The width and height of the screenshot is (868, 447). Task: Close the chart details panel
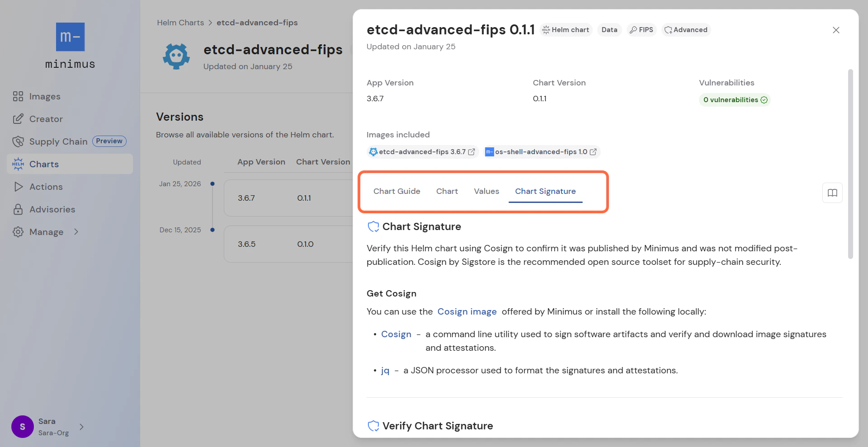pos(836,30)
